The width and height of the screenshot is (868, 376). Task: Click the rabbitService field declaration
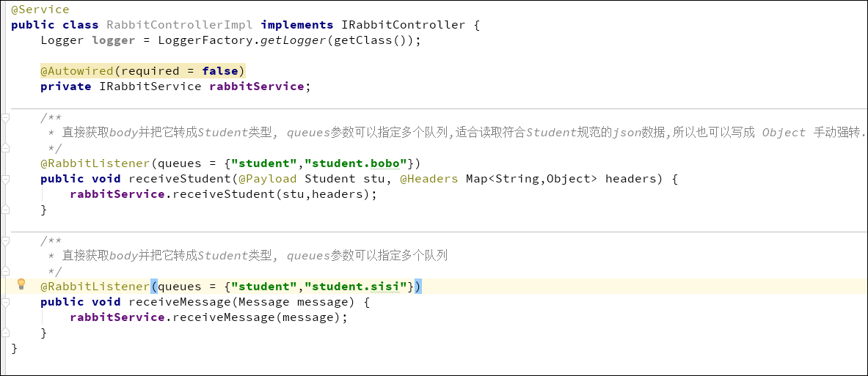click(256, 86)
